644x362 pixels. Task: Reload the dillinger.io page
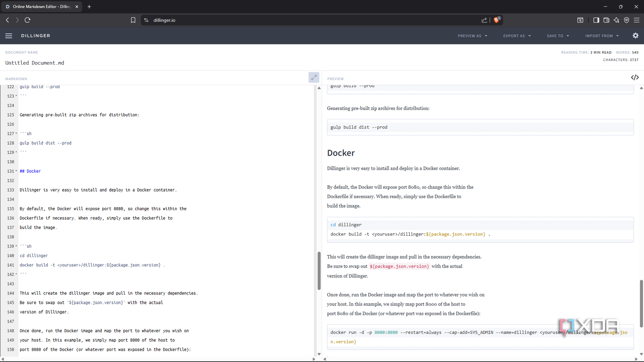[x=27, y=20]
